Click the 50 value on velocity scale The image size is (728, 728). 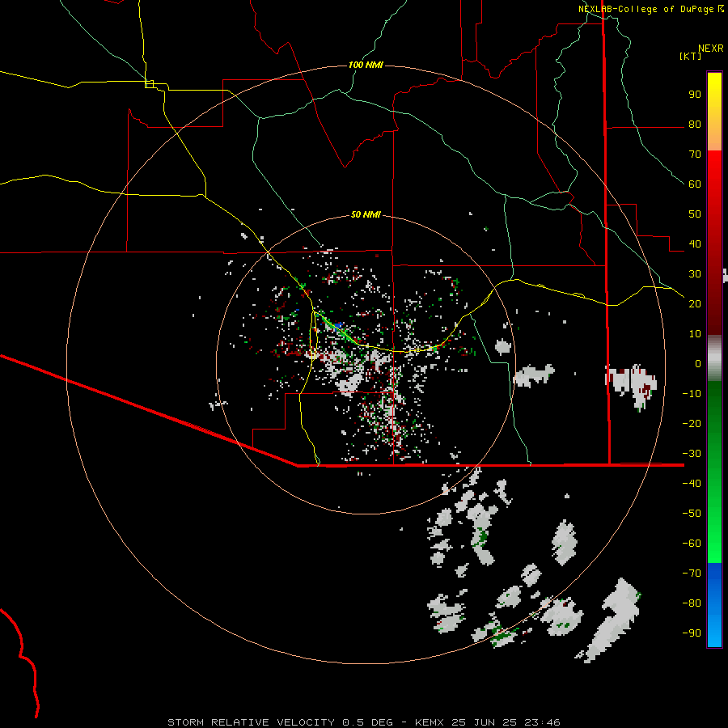point(695,214)
